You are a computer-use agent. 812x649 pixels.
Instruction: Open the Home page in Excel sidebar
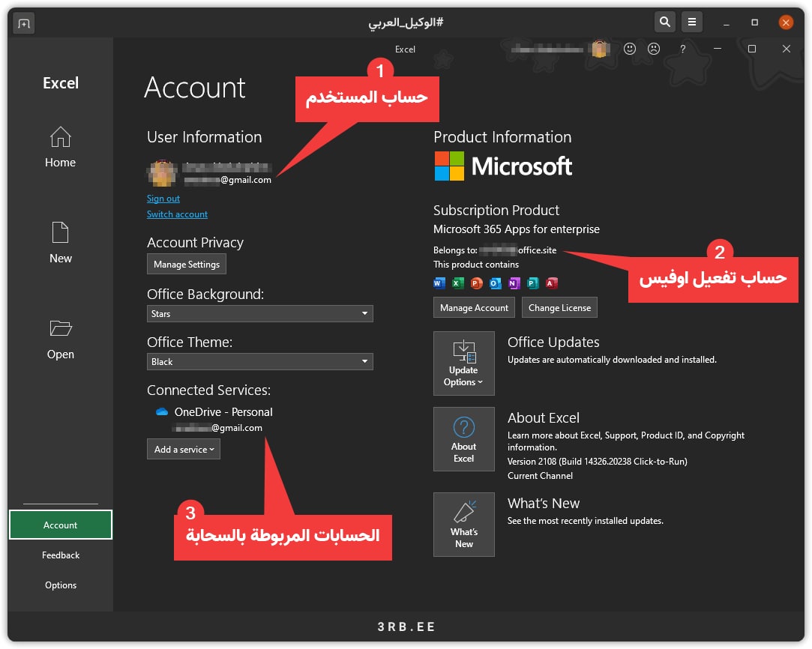tap(60, 148)
